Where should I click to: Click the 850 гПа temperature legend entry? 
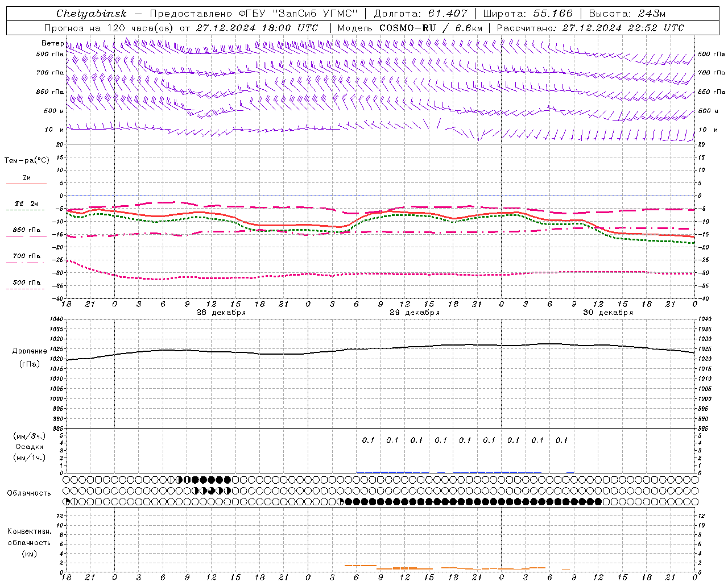(27, 230)
